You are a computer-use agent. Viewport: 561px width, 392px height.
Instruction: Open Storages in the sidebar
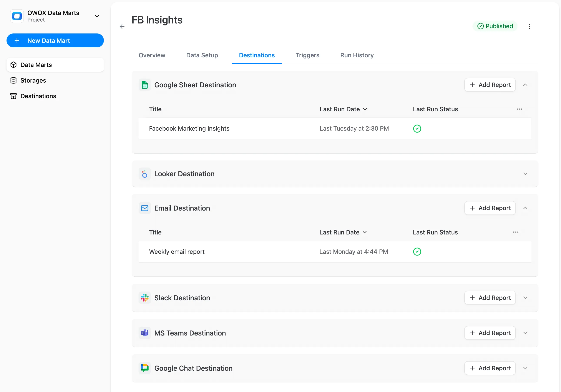(x=33, y=80)
